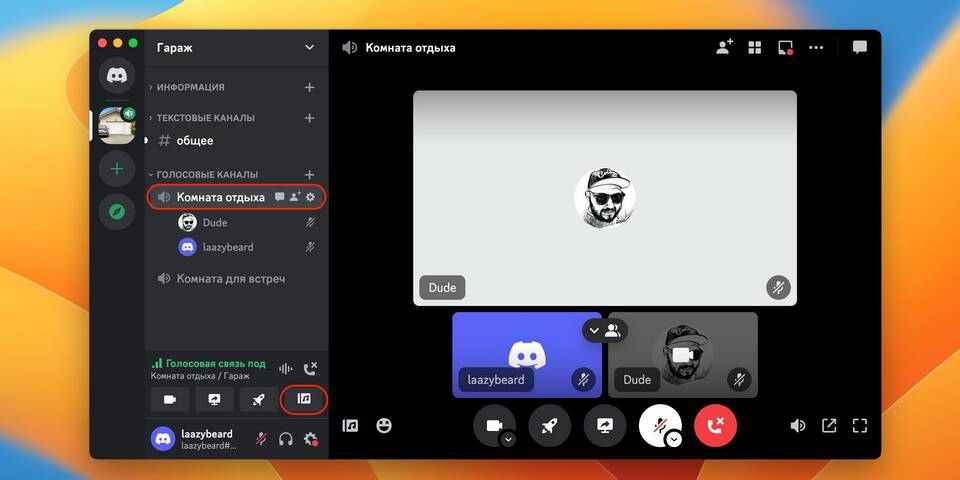Open chat icon next to Комната отдыха
The image size is (960, 480).
[x=279, y=197]
